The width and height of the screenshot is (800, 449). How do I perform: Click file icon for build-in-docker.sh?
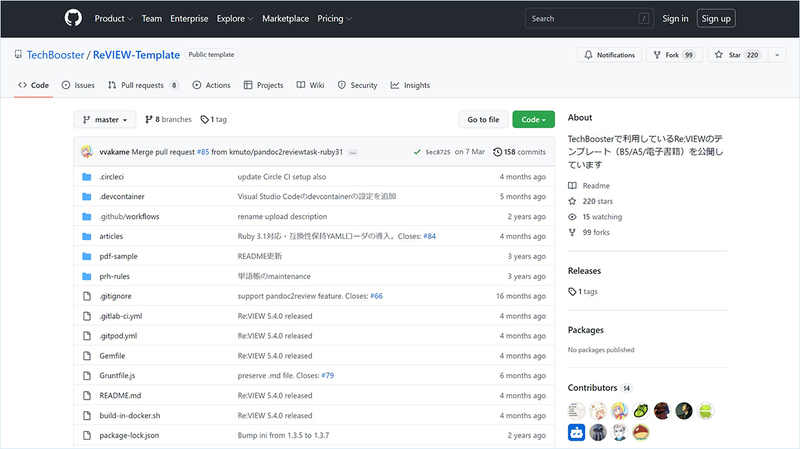click(x=87, y=415)
